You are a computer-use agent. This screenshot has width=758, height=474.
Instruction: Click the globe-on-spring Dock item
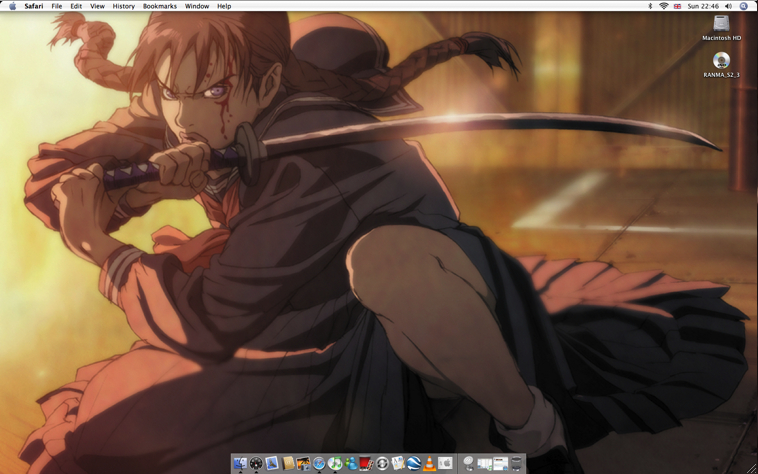click(468, 464)
